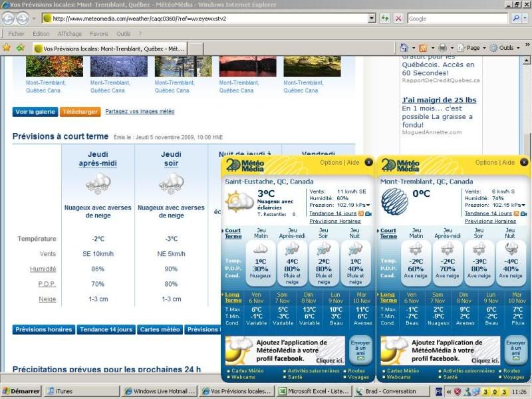Viewport: 532px width, 399px height.
Task: Click in the Google search box
Action: click(x=458, y=19)
